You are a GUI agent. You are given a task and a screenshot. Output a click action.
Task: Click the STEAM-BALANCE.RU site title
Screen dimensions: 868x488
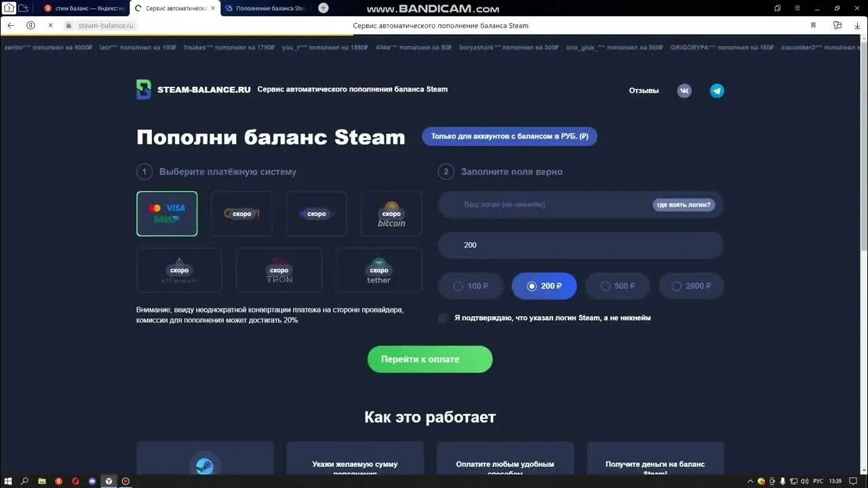204,89
